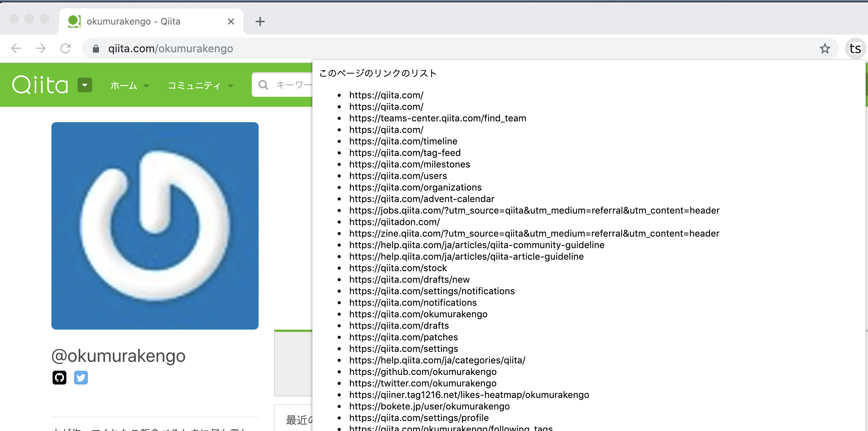
Task: Click the https://qiita.com/okumurakengo entry
Action: coord(418,314)
